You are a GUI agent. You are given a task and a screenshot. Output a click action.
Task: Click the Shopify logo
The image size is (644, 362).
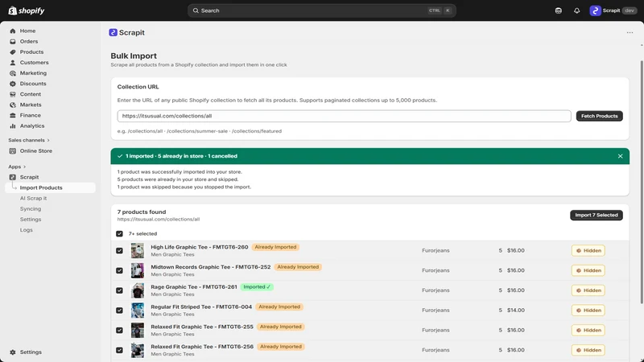(27, 10)
